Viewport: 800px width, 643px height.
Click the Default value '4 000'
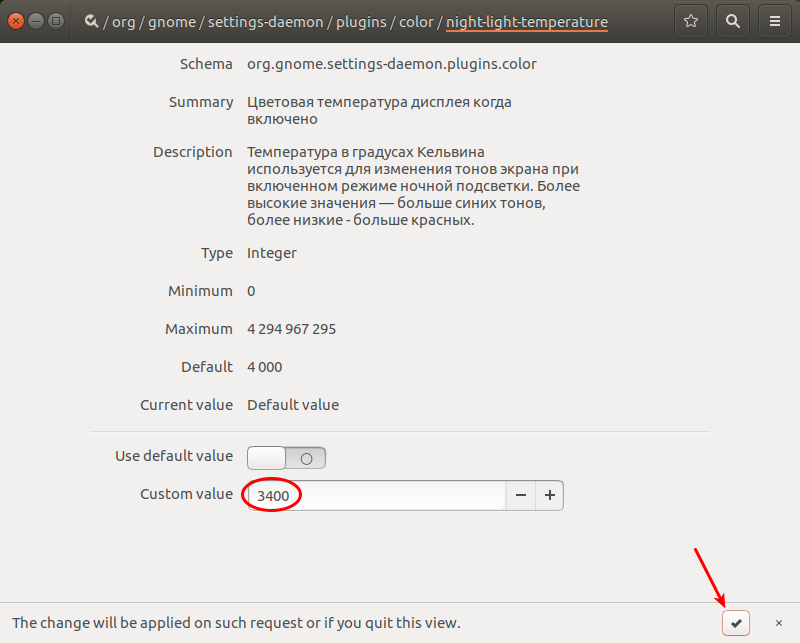(x=264, y=367)
